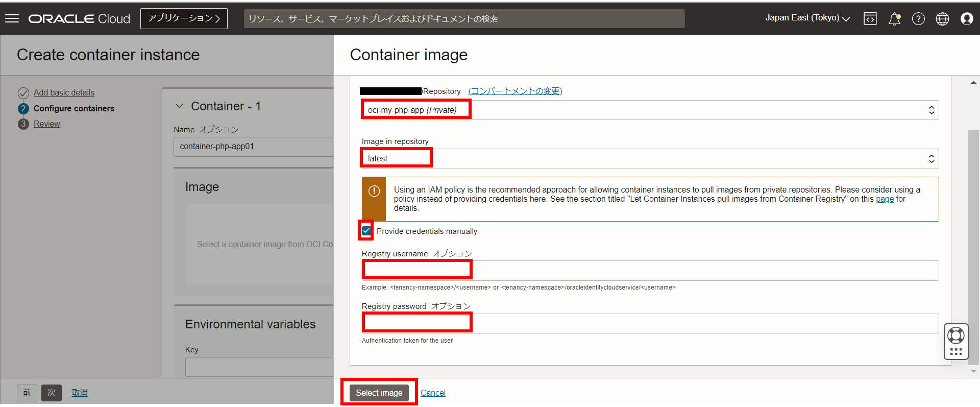Open Cloud Shell developer tools icon

click(870, 19)
